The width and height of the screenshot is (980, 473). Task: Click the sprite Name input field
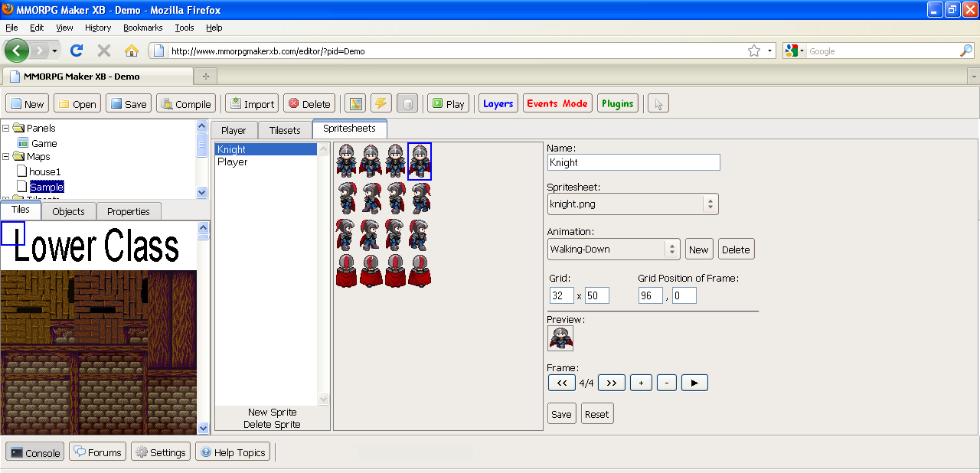click(x=634, y=162)
